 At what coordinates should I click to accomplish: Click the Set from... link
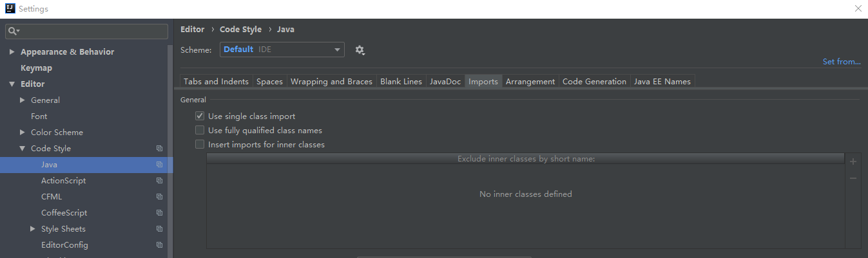841,62
